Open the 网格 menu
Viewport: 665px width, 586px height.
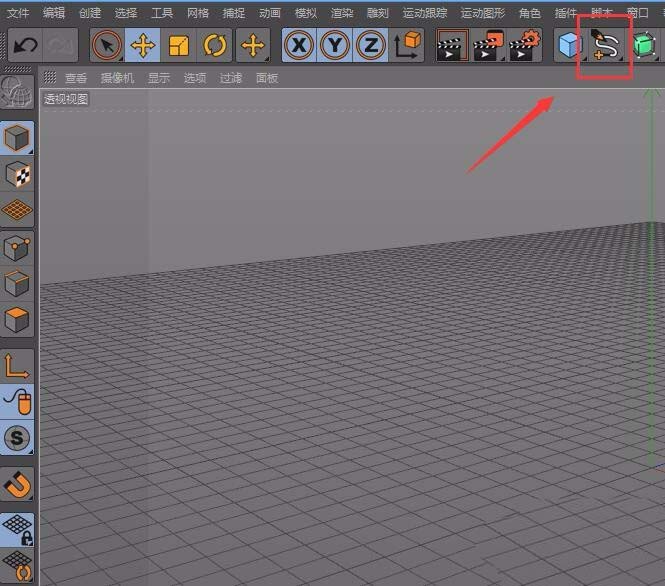click(198, 13)
